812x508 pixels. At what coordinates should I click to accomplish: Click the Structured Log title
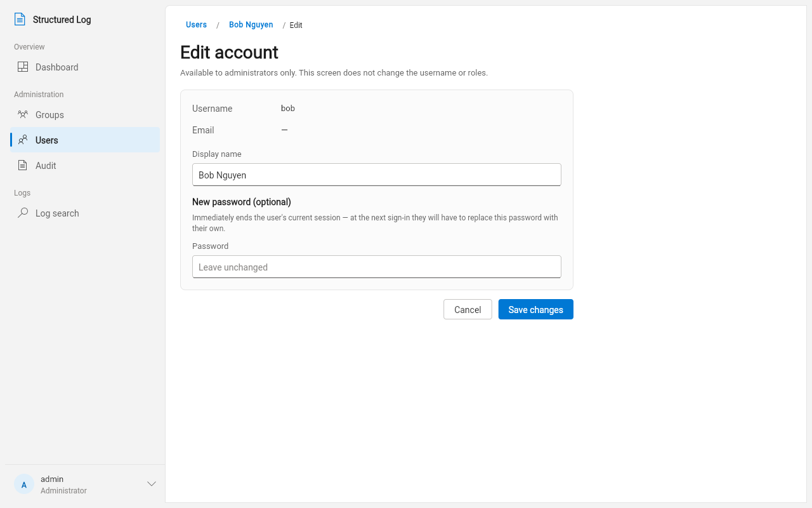62,20
